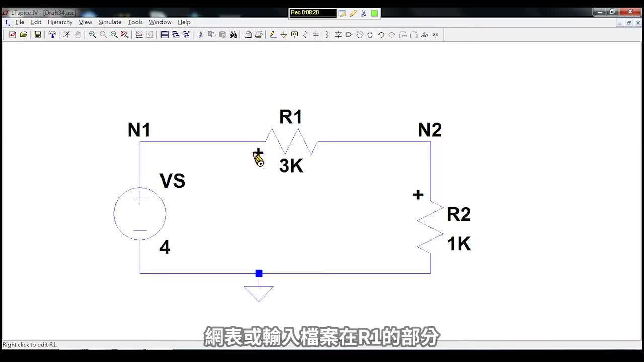Click the R2 resistor symbol
This screenshot has width=644, height=362.
click(x=430, y=227)
